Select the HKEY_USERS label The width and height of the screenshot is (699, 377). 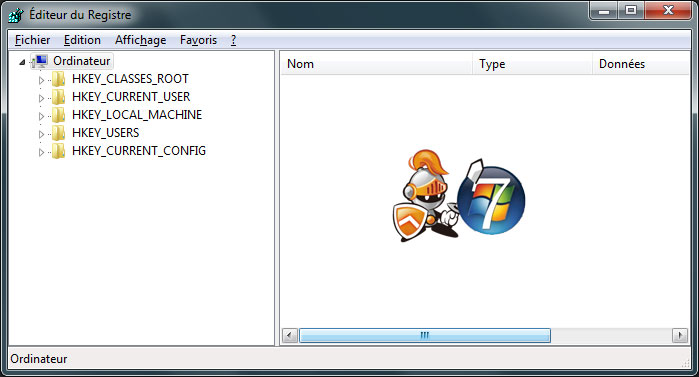click(106, 133)
